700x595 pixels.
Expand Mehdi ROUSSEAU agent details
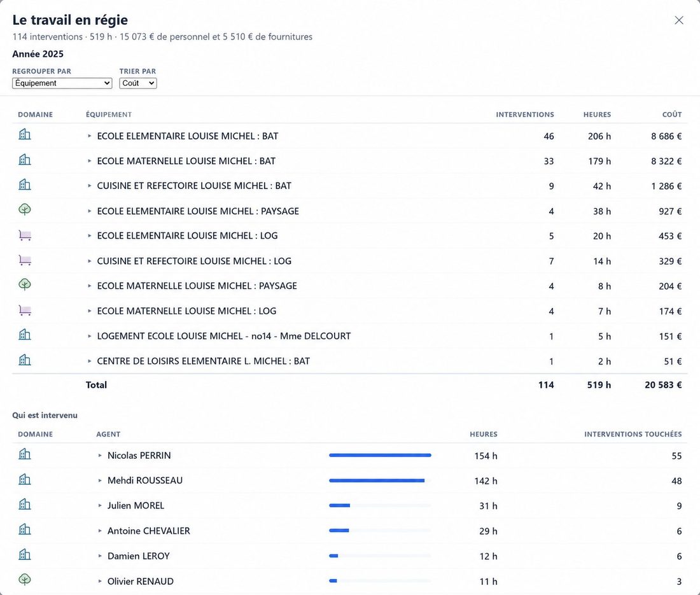click(100, 480)
